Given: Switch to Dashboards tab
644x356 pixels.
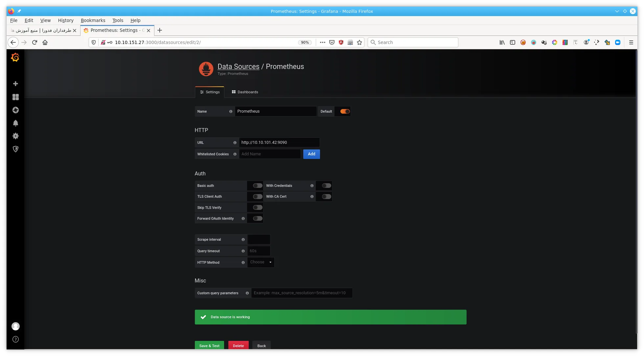Looking at the screenshot, I should coord(245,92).
